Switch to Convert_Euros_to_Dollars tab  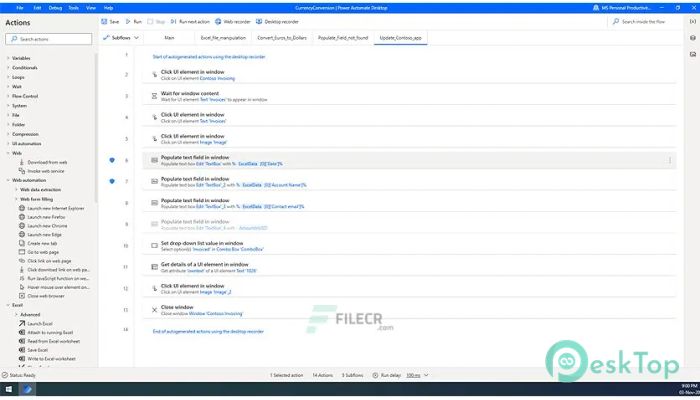pos(282,38)
